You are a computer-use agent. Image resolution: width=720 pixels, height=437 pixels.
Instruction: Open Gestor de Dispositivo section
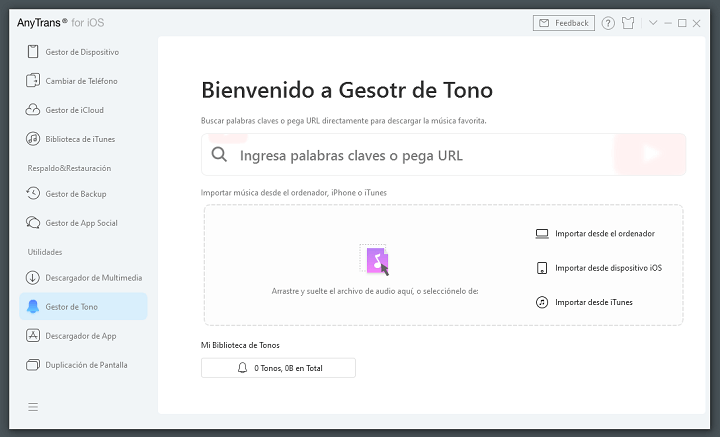[83, 52]
